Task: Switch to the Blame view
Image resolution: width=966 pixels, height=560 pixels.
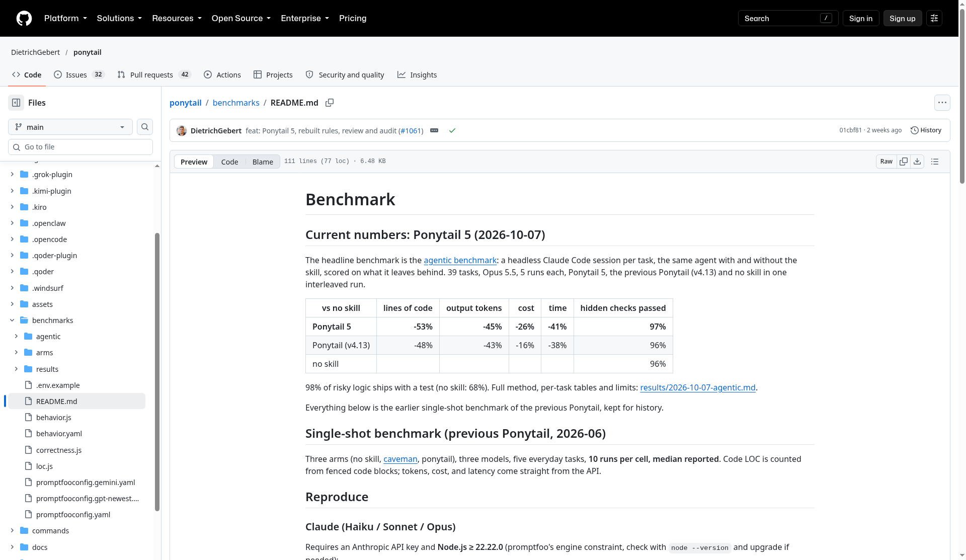Action: coord(263,162)
